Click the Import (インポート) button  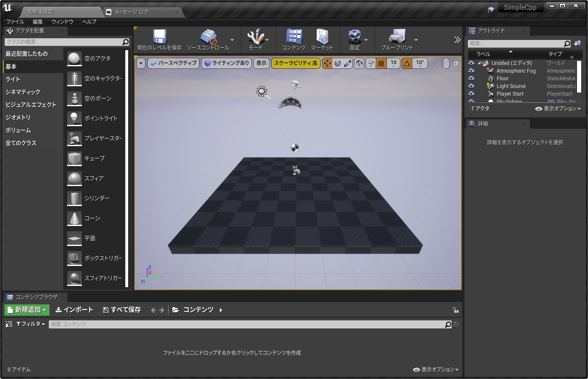[74, 310]
